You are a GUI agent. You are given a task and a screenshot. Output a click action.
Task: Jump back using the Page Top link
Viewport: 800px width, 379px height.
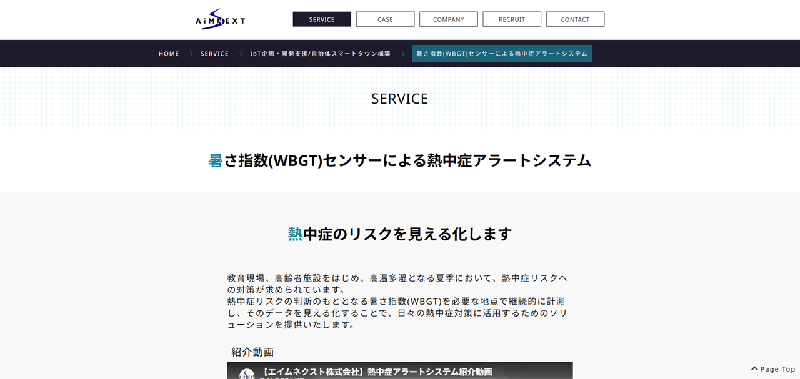773,369
